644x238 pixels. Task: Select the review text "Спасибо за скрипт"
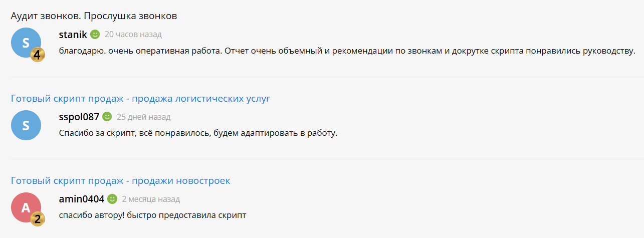pyautogui.click(x=198, y=133)
